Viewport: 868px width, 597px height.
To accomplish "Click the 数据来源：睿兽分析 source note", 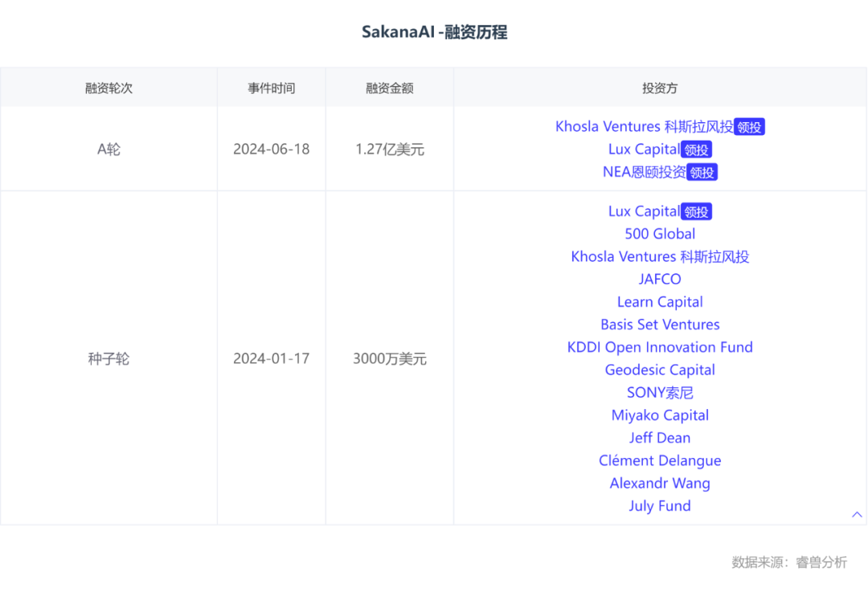I will pos(789,562).
